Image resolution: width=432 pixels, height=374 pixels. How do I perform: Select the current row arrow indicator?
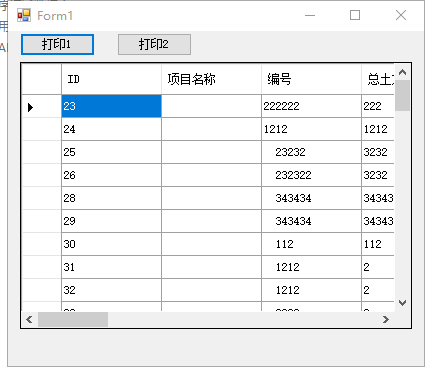(x=31, y=107)
